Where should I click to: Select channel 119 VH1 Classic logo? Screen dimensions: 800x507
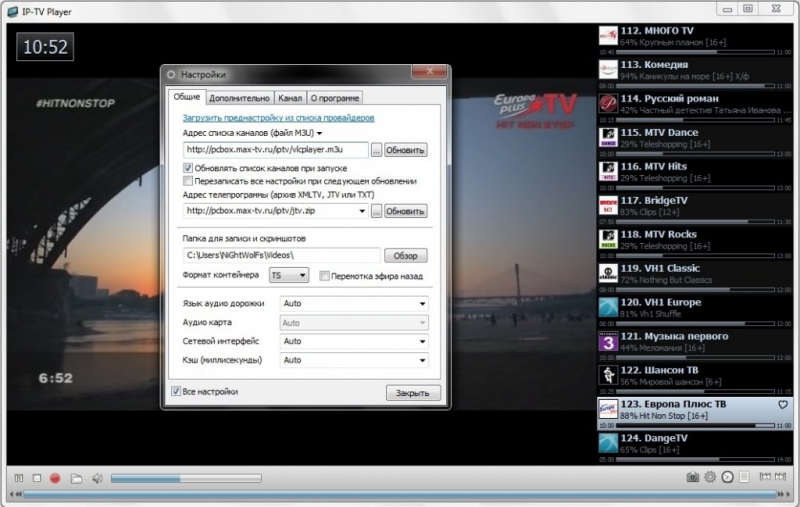pos(608,273)
